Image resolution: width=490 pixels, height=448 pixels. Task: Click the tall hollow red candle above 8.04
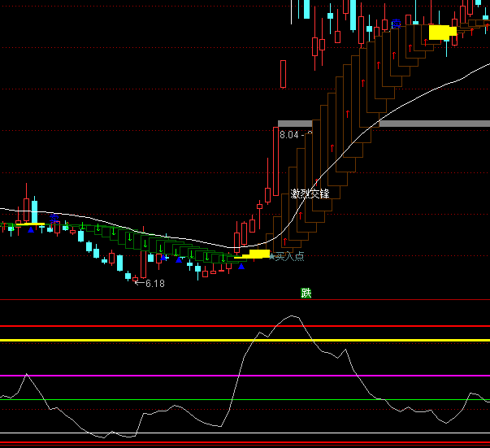[x=283, y=74]
